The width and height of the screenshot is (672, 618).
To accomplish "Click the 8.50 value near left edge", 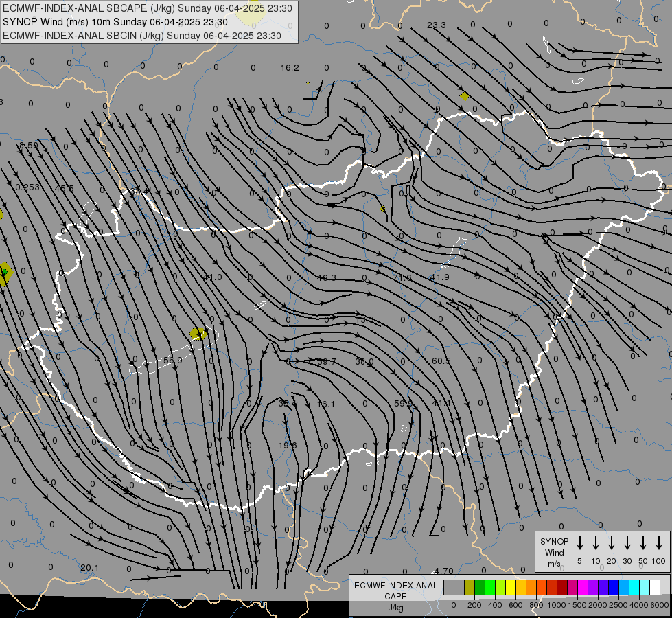I will pos(29,146).
